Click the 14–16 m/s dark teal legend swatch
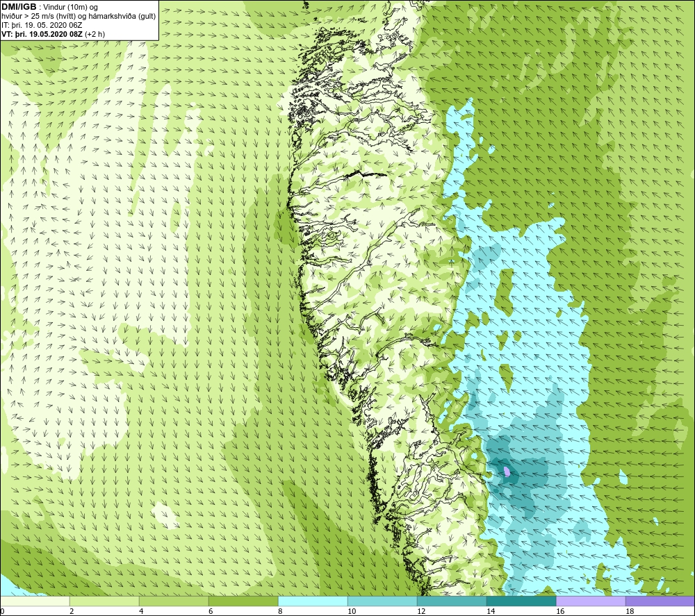695x616 pixels. point(521,601)
